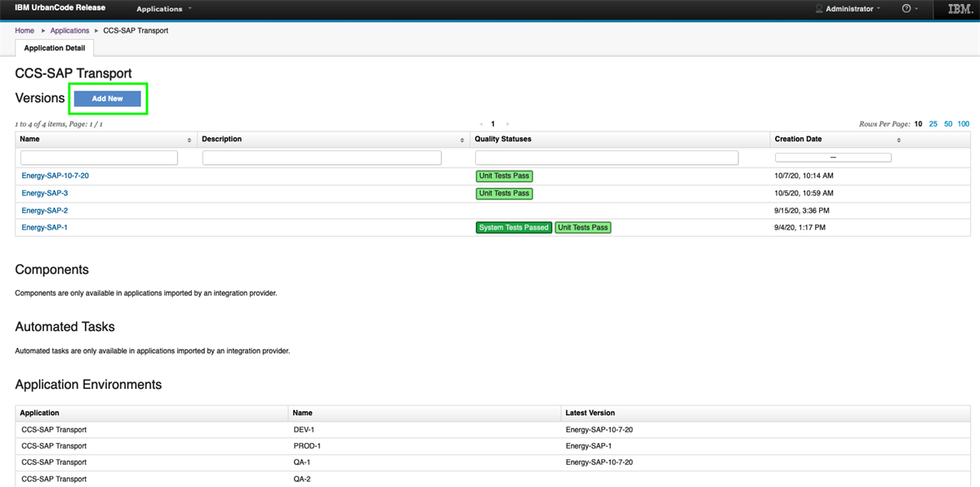Screen dimensions: 980x487
Task: Click the Quality Statuses filter field
Action: click(607, 158)
